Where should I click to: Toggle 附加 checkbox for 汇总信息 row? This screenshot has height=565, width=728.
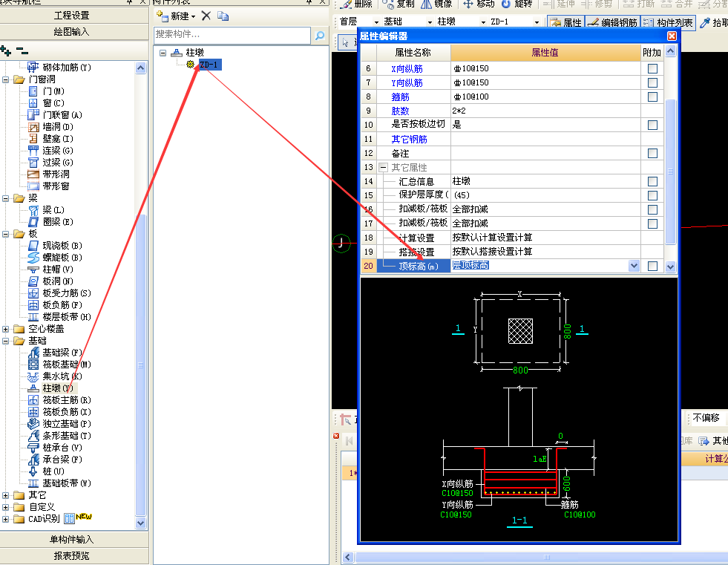pyautogui.click(x=652, y=182)
